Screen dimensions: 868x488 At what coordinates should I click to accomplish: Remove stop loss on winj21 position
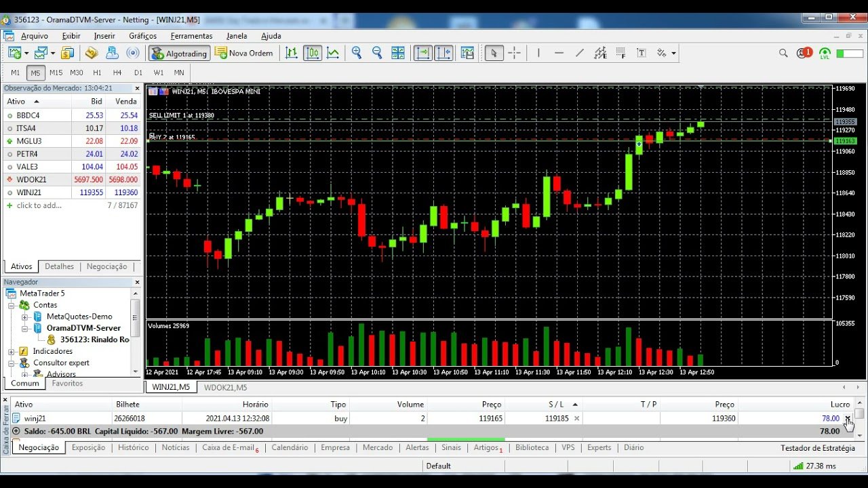[577, 418]
